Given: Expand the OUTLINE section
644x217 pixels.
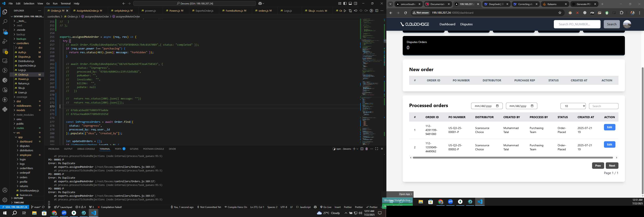Looking at the screenshot, I should pyautogui.click(x=18, y=198).
